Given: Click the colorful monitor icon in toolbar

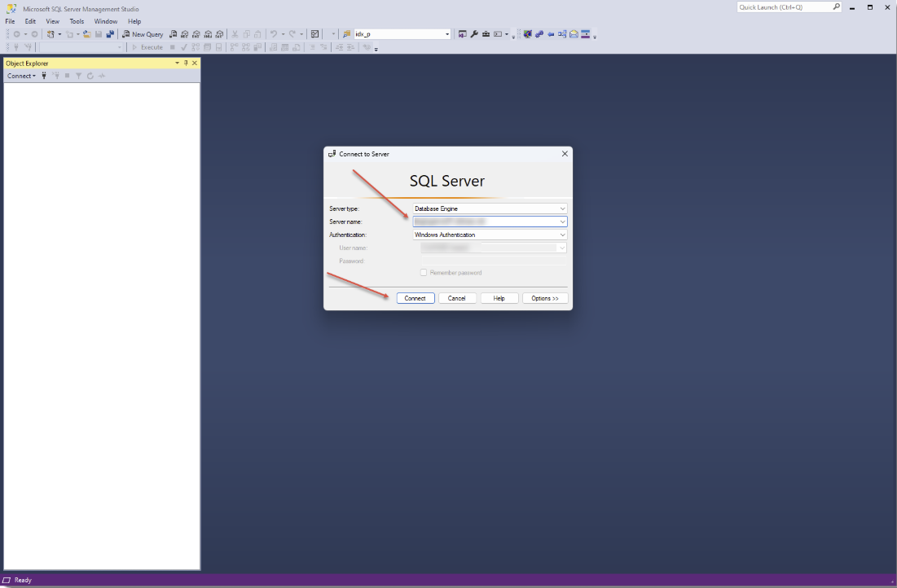Looking at the screenshot, I should tap(527, 34).
